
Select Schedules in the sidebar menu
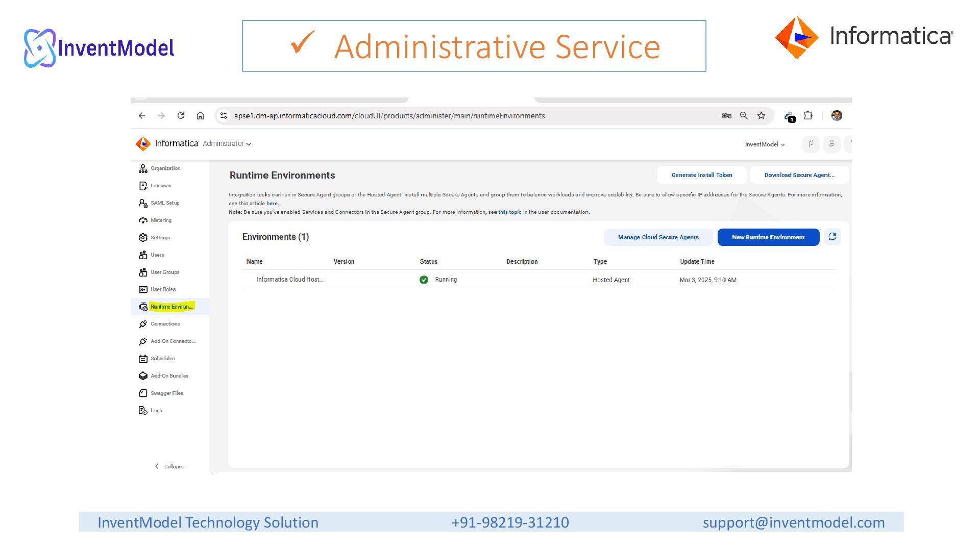(x=163, y=359)
